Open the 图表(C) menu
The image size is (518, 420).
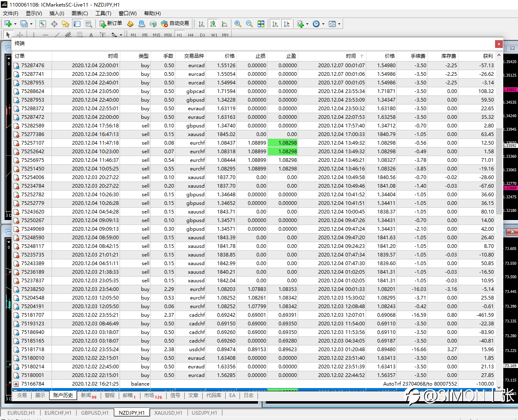(x=80, y=14)
